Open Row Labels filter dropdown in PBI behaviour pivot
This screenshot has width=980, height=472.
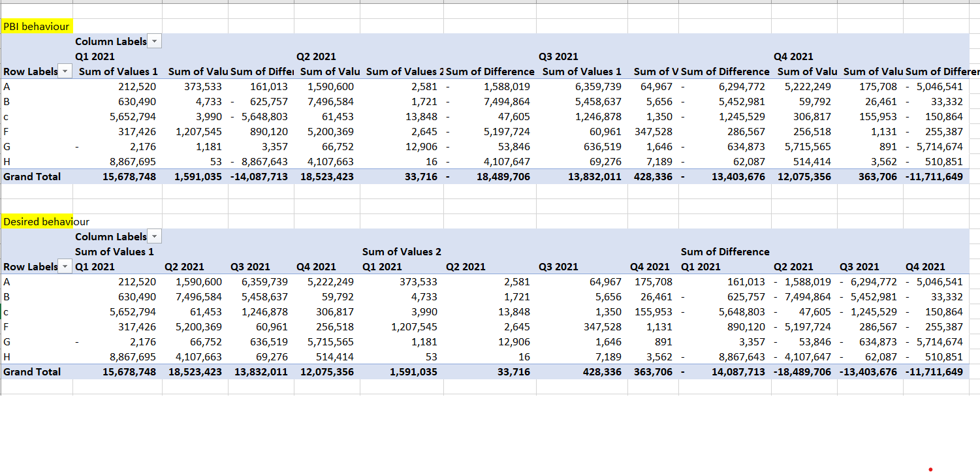point(65,71)
